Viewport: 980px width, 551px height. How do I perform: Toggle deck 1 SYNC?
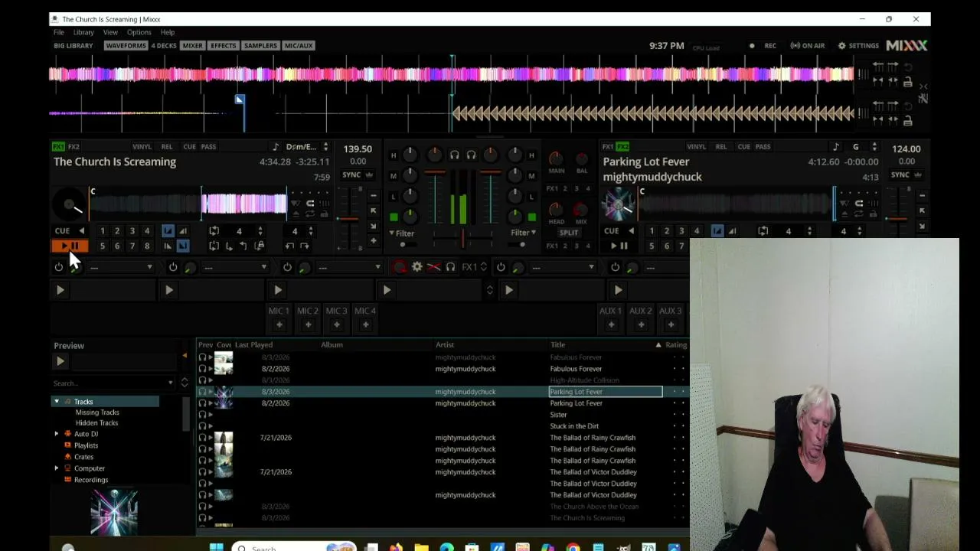point(351,175)
